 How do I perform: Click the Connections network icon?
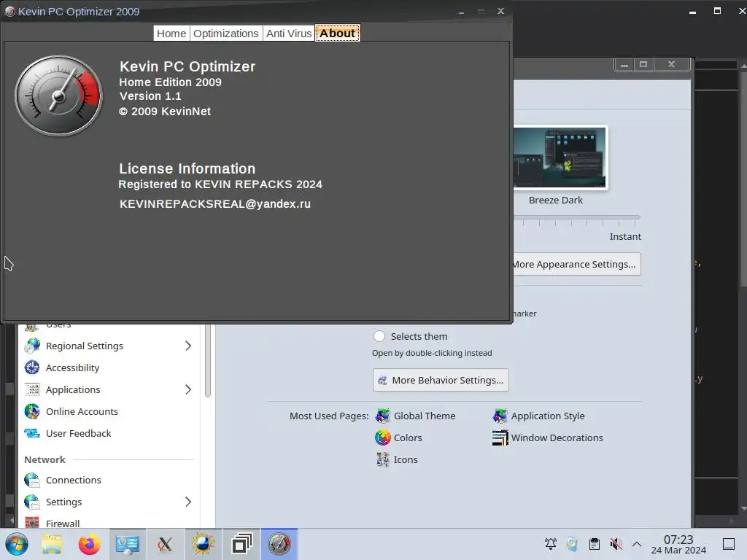coord(32,480)
